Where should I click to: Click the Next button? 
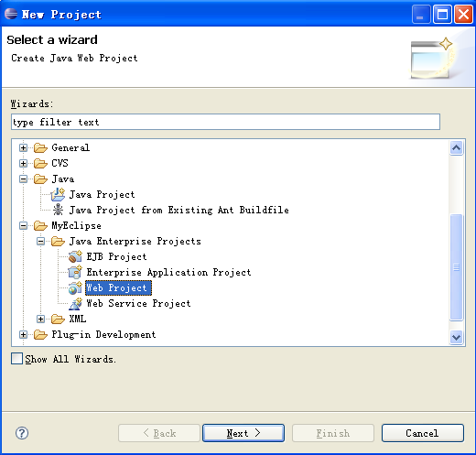tap(243, 433)
